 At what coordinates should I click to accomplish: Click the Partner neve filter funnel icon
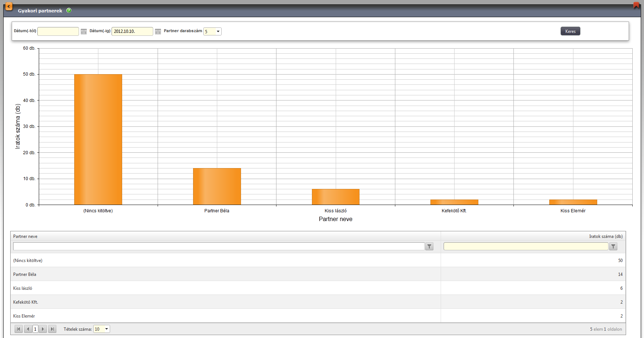(429, 247)
